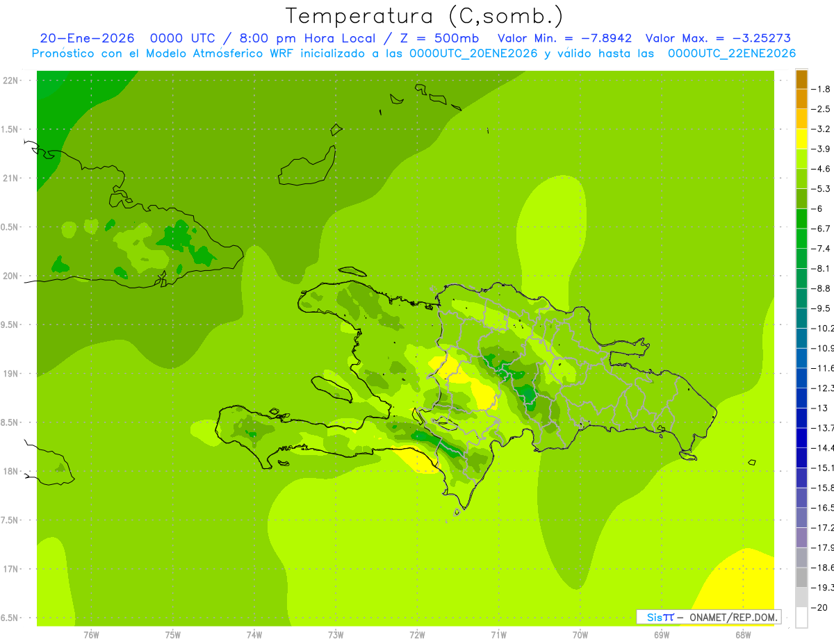Click the "74W" longitude axis label
The width and height of the screenshot is (834, 644).
[254, 634]
